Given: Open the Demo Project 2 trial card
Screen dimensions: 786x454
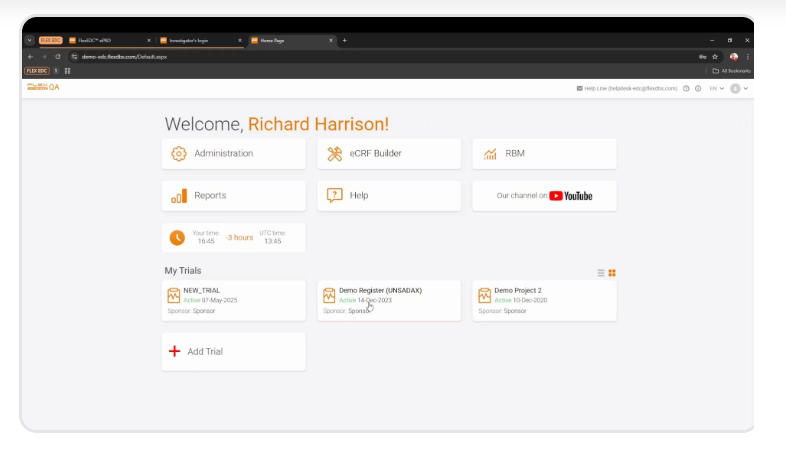Looking at the screenshot, I should (x=544, y=300).
